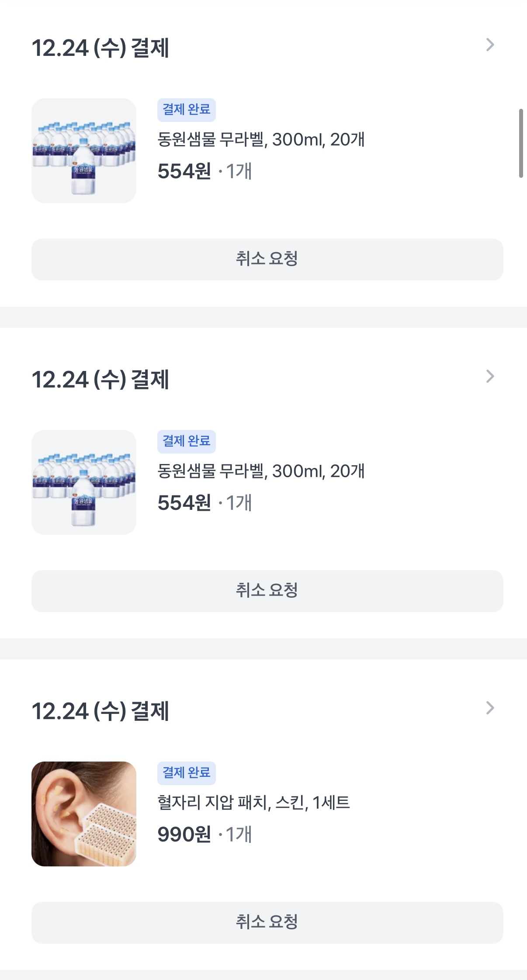Open the acupressure patch order chevron arrow

(x=490, y=708)
